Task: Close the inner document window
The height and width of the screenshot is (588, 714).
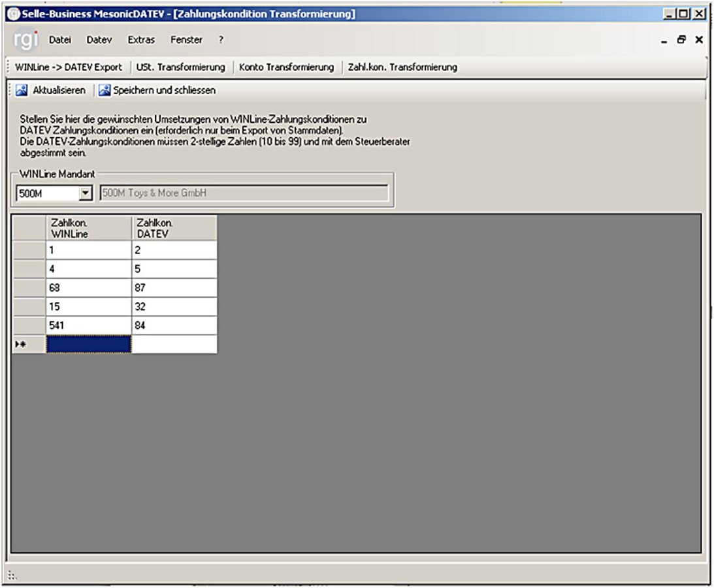Action: [x=698, y=40]
